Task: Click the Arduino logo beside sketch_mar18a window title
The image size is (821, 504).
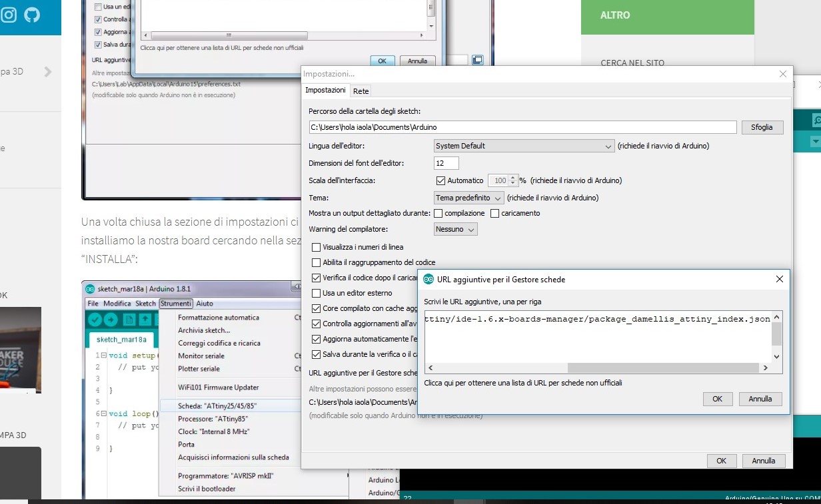Action: 89,289
